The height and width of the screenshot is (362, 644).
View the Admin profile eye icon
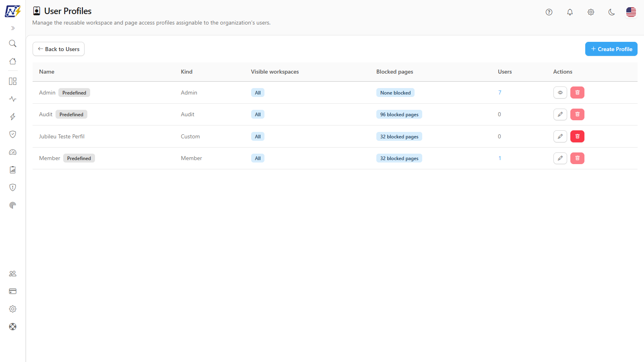[x=560, y=93]
